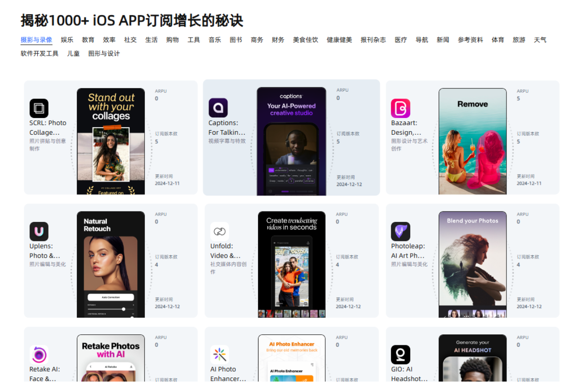This screenshot has height=392, width=581.
Task: Select the 美食佳饮 category
Action: [306, 40]
